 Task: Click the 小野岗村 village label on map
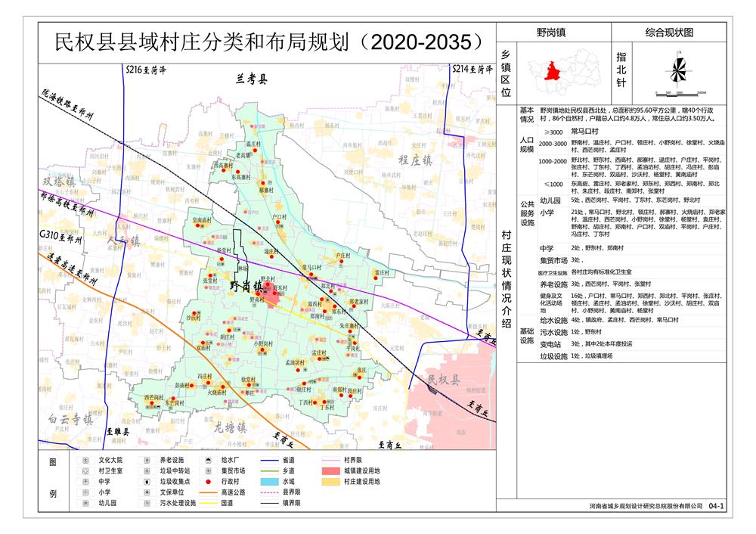click(x=263, y=344)
